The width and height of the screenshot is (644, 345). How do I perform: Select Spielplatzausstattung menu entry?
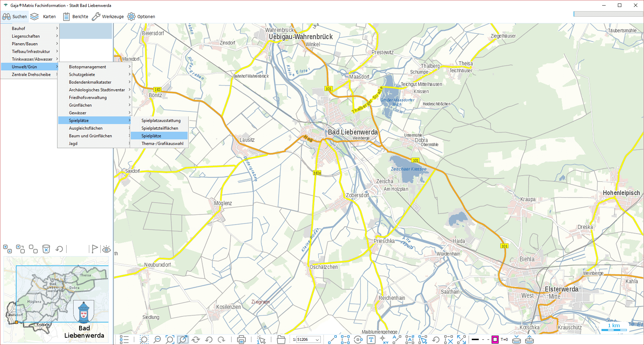161,121
